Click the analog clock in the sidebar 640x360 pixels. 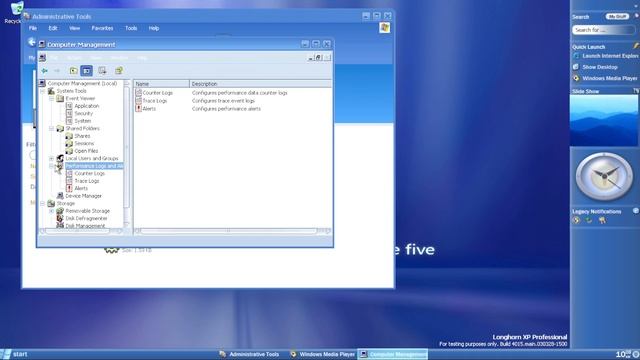[604, 177]
